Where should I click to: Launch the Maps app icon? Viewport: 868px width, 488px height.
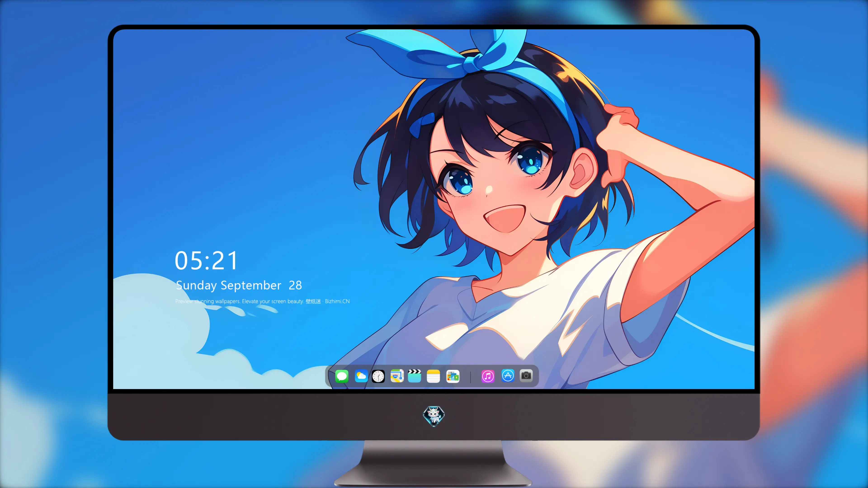397,376
